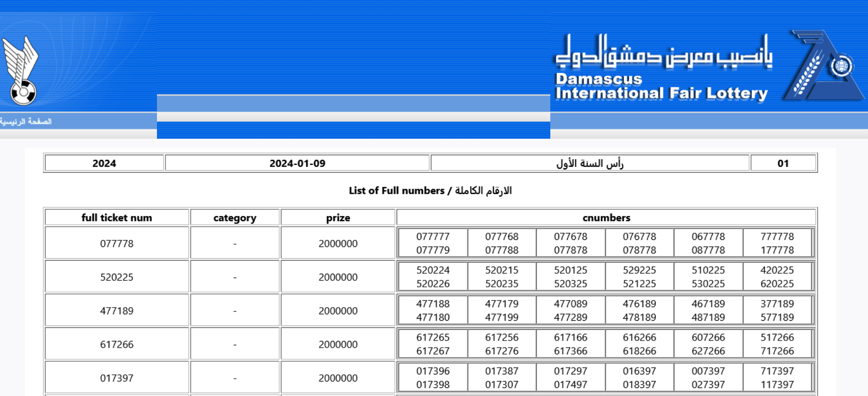
Task: Click the draw date 2024-01-09
Action: click(297, 163)
